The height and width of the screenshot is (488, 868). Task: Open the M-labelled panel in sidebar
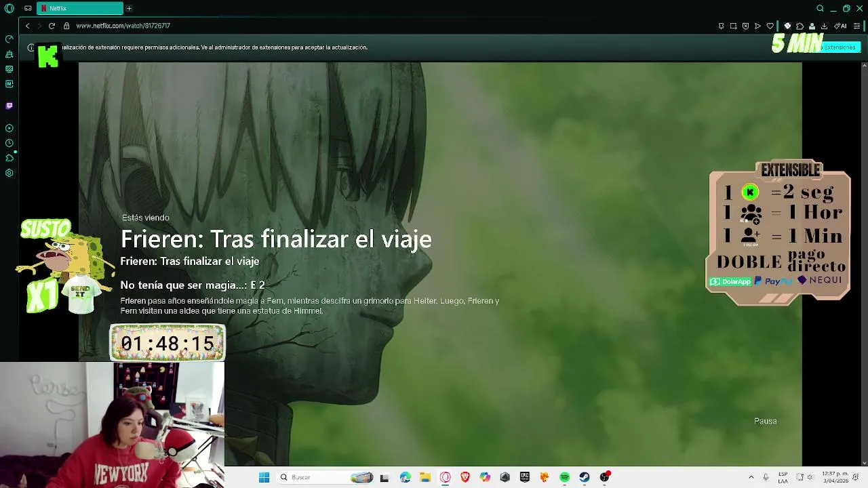click(x=9, y=84)
